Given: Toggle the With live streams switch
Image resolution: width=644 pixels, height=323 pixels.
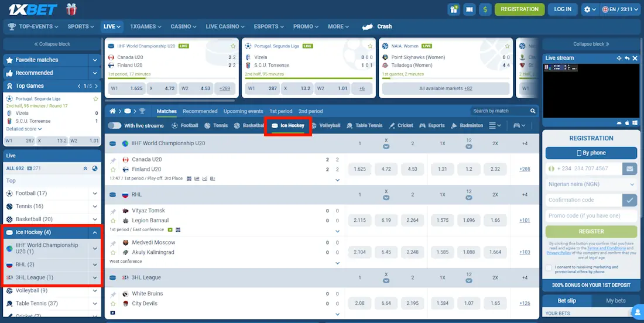Looking at the screenshot, I should [x=115, y=126].
